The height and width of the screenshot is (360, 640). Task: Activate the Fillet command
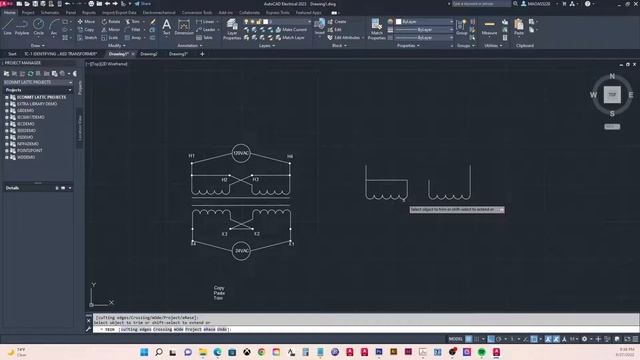(133, 30)
